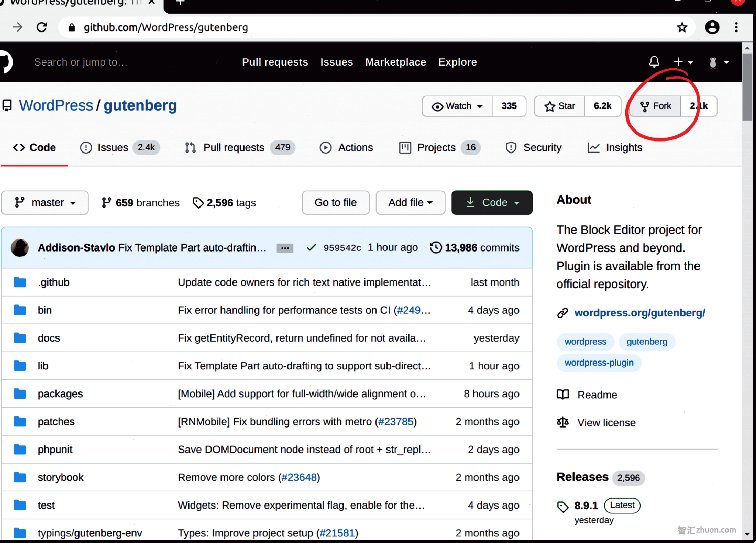Click the gutenberg topic tag

(x=647, y=342)
